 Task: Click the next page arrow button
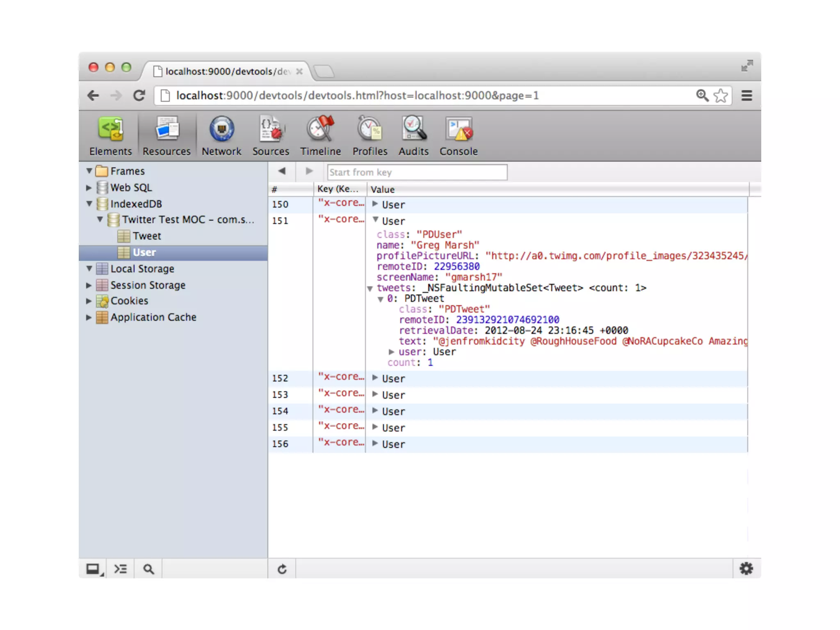(x=309, y=171)
